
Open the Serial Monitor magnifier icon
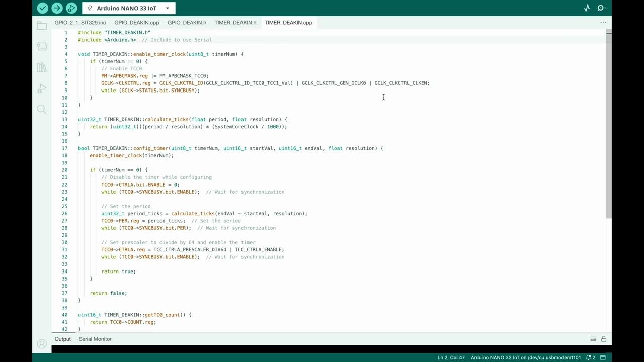601,8
